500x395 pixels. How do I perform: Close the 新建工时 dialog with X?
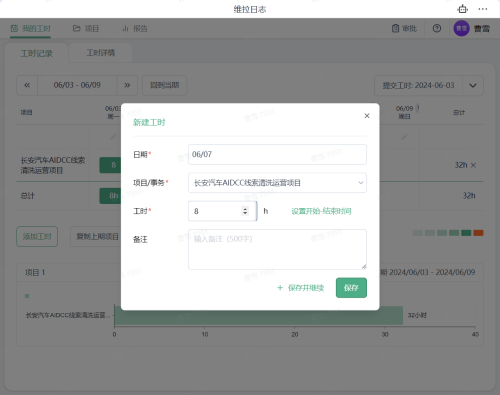pyautogui.click(x=367, y=116)
